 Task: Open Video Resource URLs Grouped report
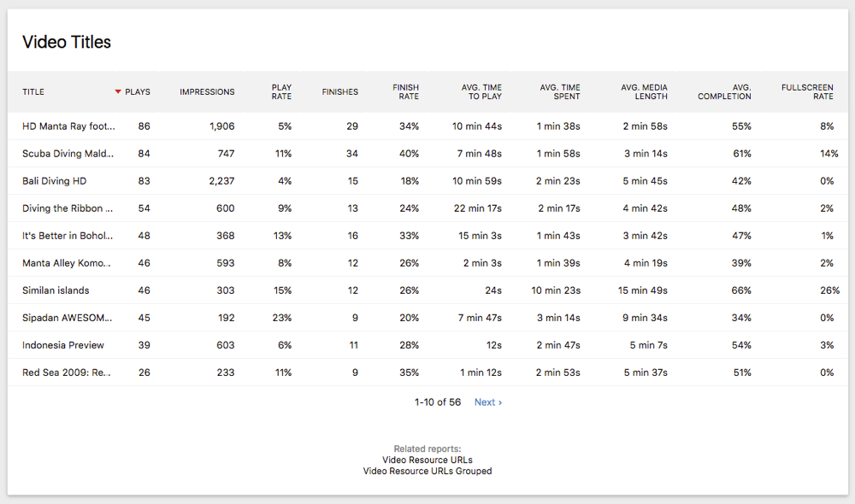point(427,471)
